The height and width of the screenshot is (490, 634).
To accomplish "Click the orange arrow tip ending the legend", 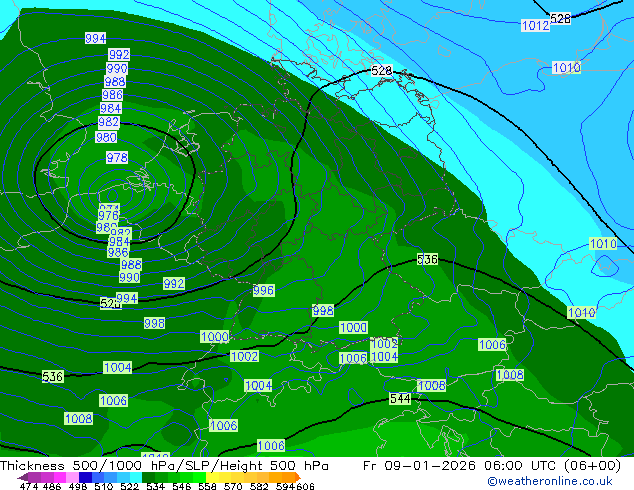I will pyautogui.click(x=298, y=477).
